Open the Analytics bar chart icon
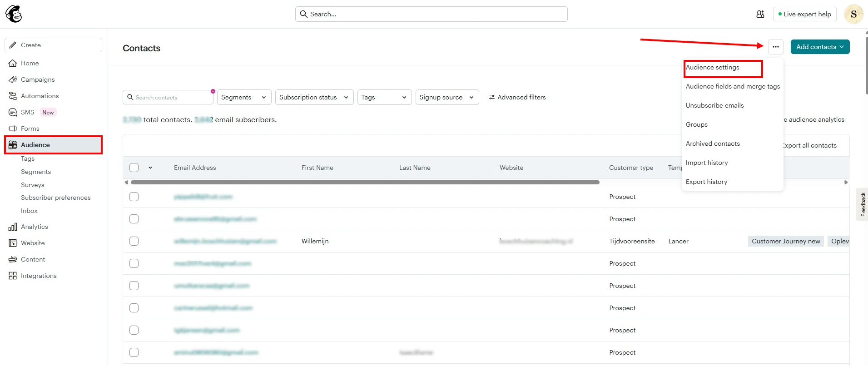Image resolution: width=868 pixels, height=366 pixels. click(x=13, y=227)
